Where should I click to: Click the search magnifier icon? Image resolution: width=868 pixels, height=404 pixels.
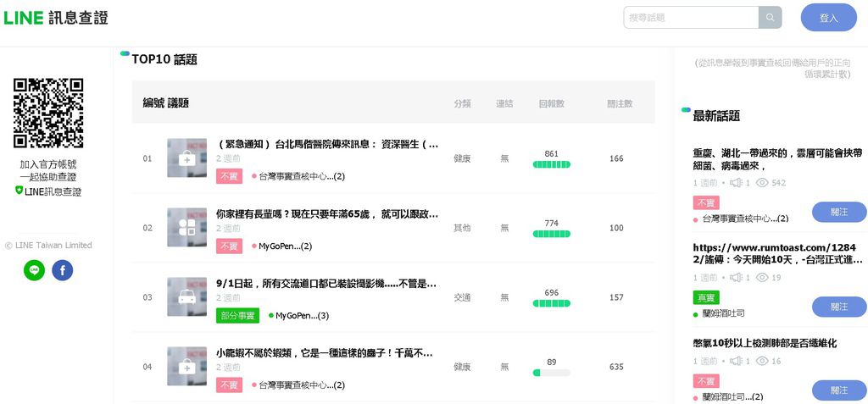[771, 18]
